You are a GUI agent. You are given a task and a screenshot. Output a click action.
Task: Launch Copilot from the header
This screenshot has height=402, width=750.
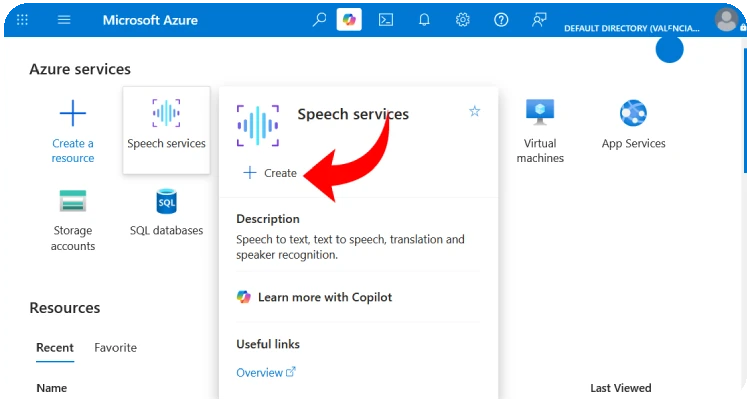pyautogui.click(x=349, y=20)
